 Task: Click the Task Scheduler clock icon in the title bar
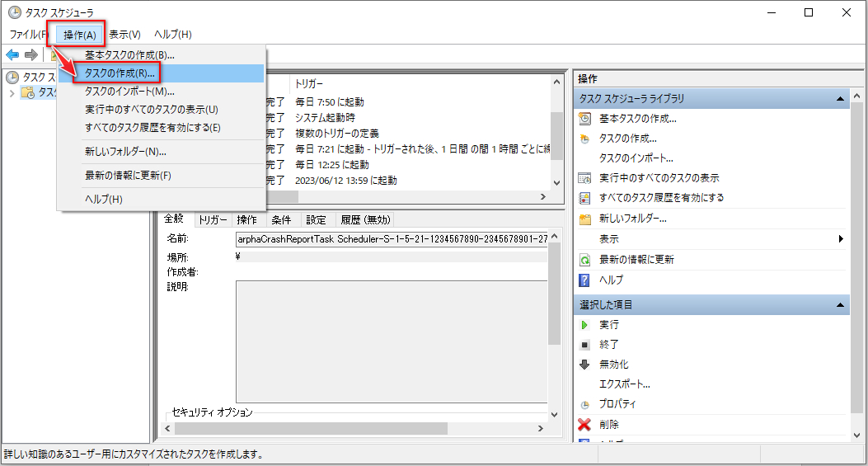(14, 12)
